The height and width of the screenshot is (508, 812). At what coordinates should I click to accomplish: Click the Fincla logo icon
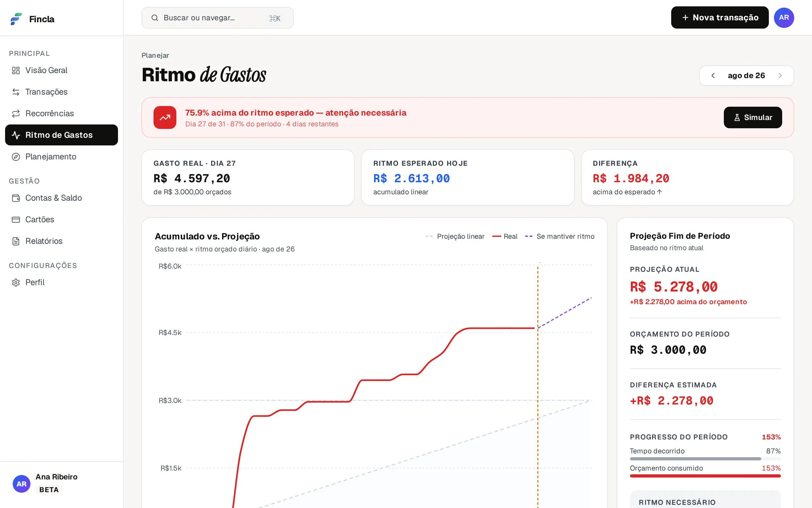[16, 19]
